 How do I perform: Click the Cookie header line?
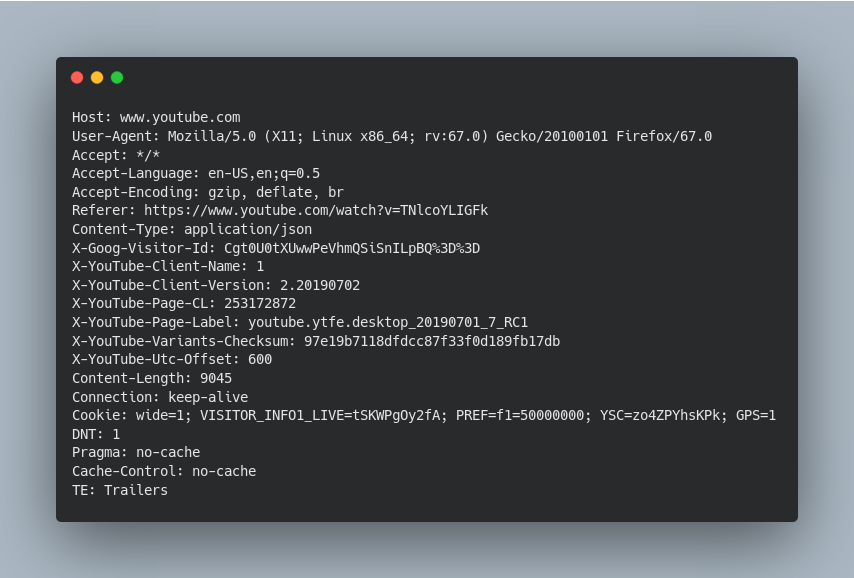click(423, 415)
